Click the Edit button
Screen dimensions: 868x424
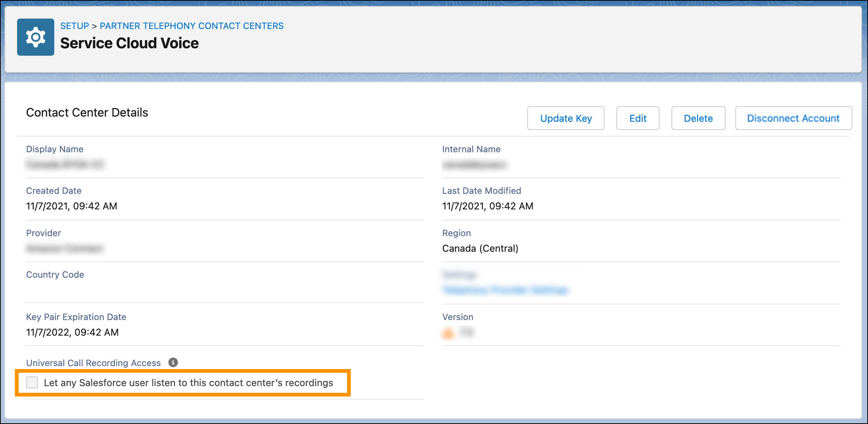pos(638,118)
